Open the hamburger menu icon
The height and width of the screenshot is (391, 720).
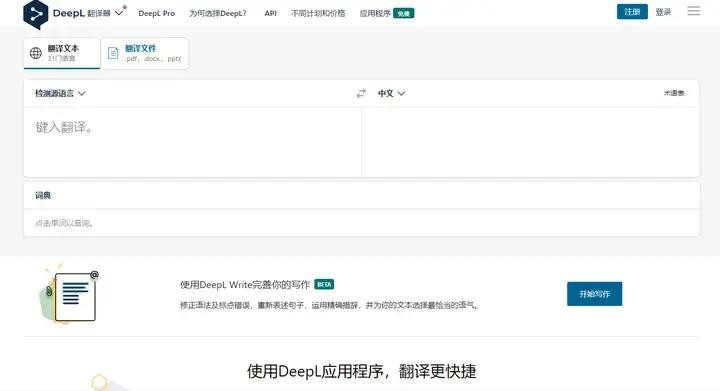(x=693, y=11)
